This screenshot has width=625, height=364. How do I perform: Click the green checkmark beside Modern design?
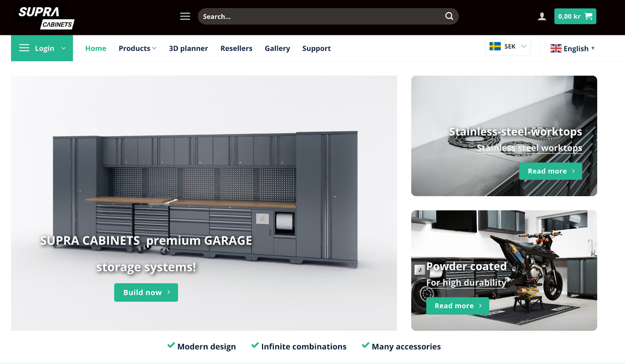[170, 345]
